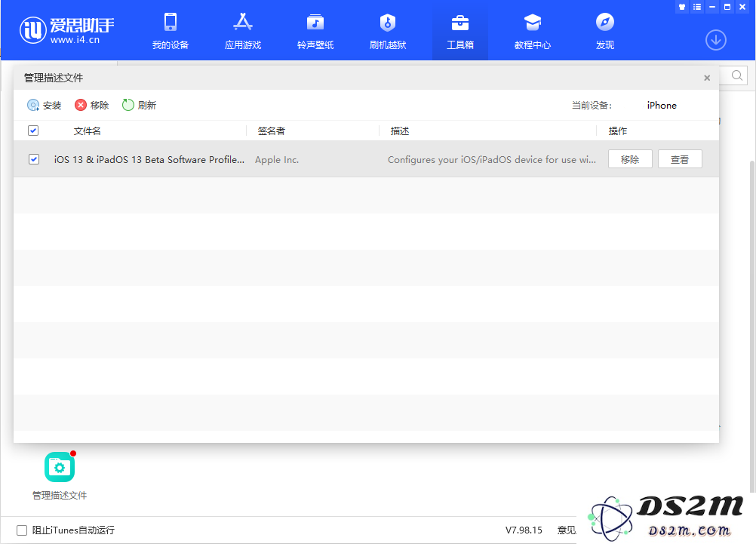Viewport: 756px width, 544px height.
Task: Uncheck the iOS 13 Beta profile checkbox
Action: pyautogui.click(x=34, y=159)
